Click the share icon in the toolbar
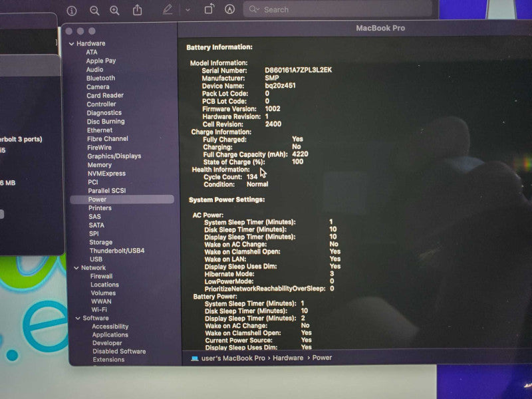Image resolution: width=532 pixels, height=399 pixels. pos(138,10)
